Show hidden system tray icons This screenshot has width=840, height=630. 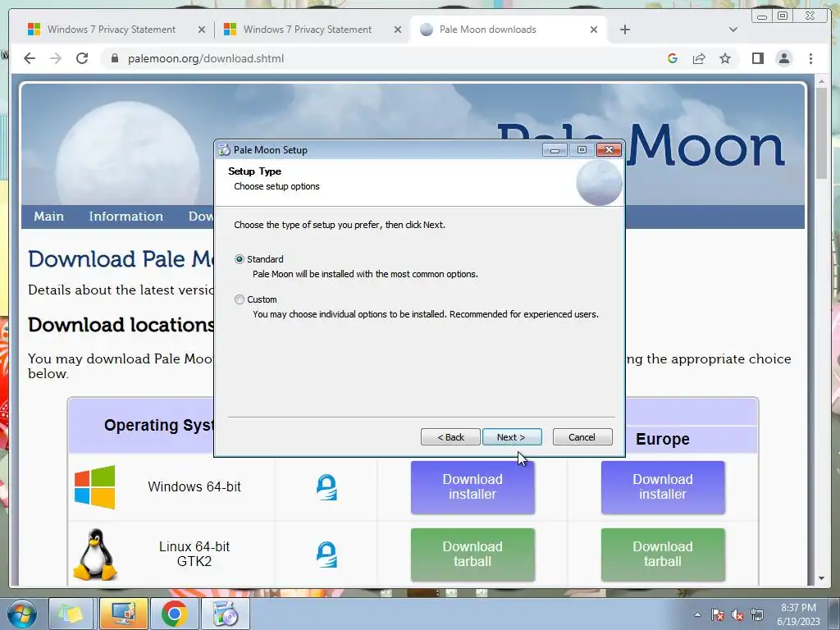(x=697, y=614)
